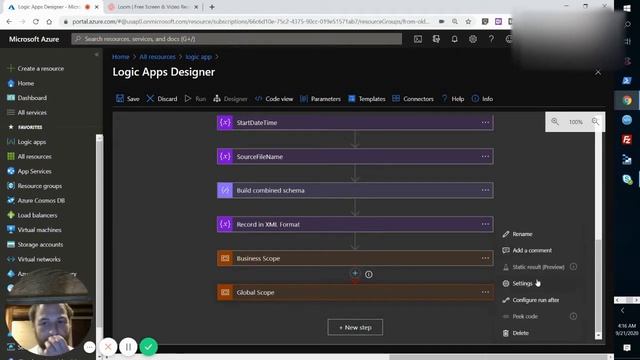
Task: Discard changes in the designer
Action: (162, 99)
